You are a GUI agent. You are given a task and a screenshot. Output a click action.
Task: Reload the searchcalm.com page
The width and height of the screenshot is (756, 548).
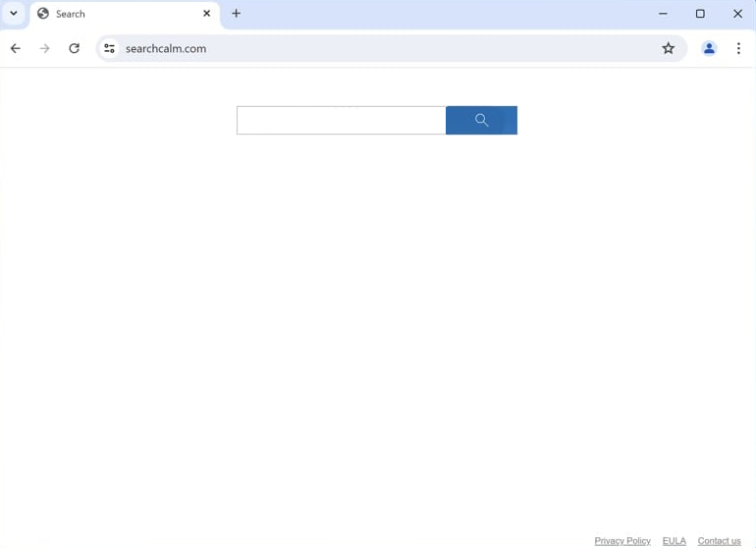(75, 48)
